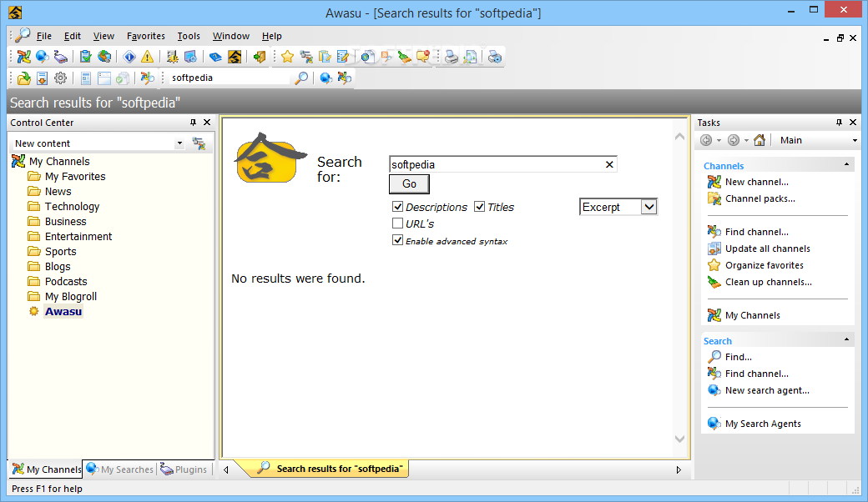Click Channel packs... link

point(759,198)
